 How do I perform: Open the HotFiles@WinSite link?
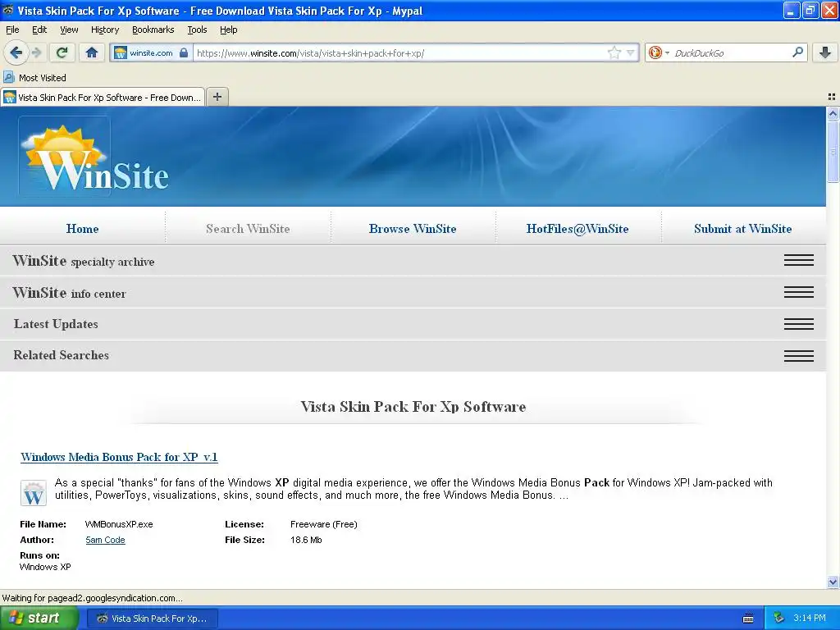[577, 229]
